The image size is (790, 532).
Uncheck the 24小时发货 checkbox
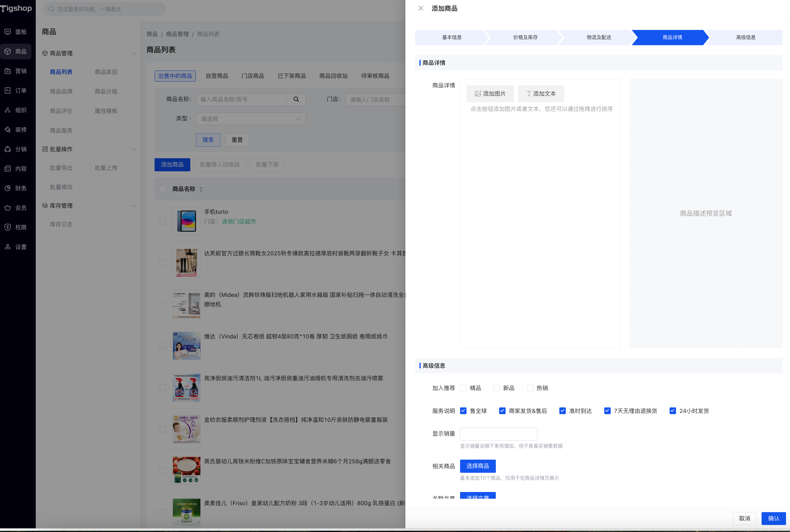(x=673, y=410)
